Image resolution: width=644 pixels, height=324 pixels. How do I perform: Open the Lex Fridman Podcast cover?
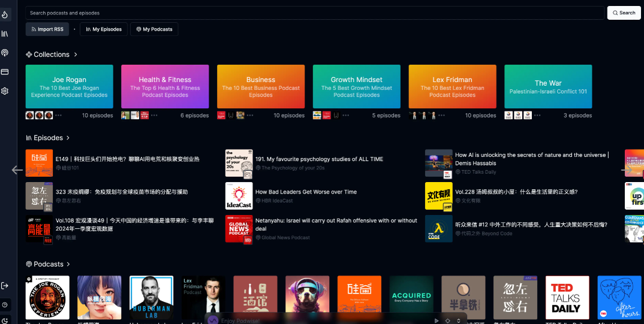[203, 298]
